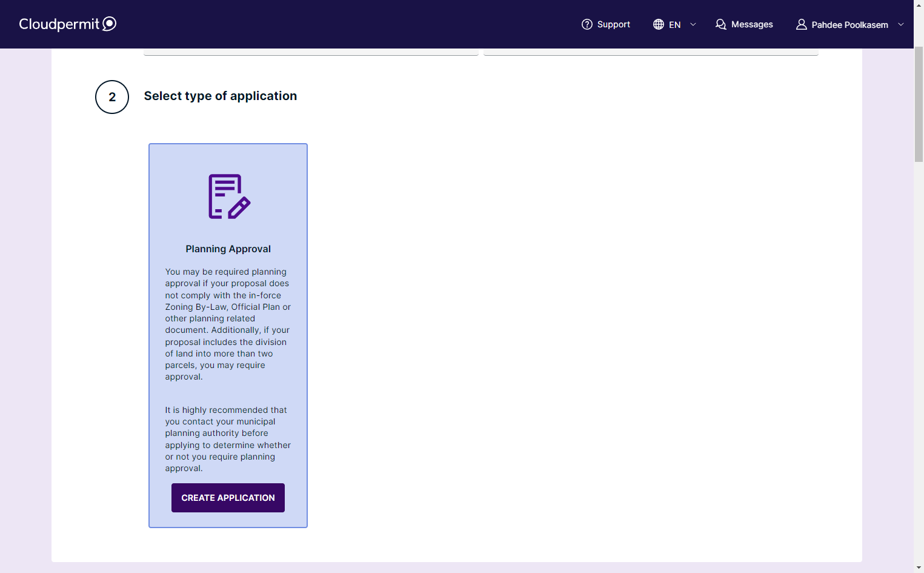Screen dimensions: 924x573
Task: Expand the EN language dropdown arrow
Action: (693, 24)
